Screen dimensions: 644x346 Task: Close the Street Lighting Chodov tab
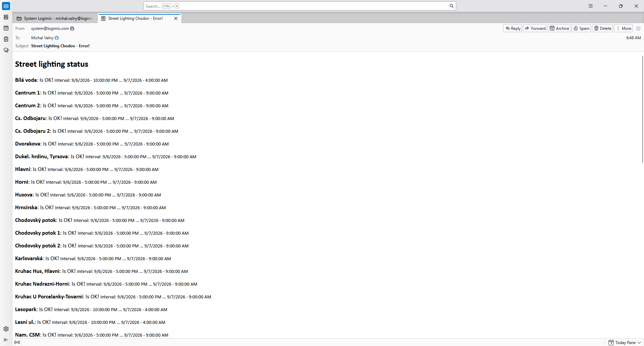point(176,18)
